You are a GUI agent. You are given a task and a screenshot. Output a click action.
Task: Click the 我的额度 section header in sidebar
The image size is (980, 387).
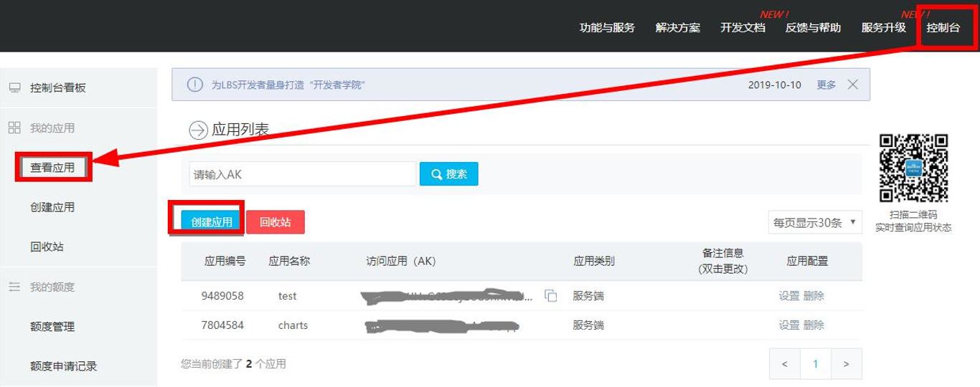[52, 287]
